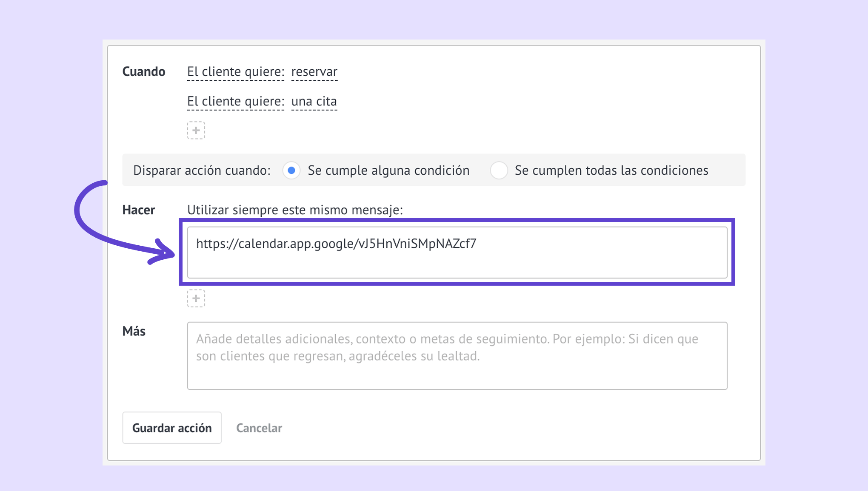Click into the calendar.app.google URL message field

[x=457, y=253]
